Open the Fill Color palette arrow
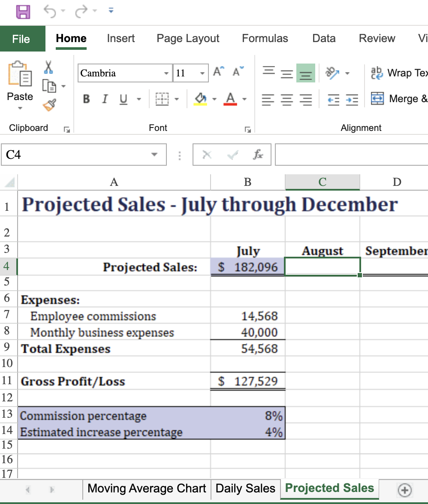The image size is (428, 504). click(214, 99)
